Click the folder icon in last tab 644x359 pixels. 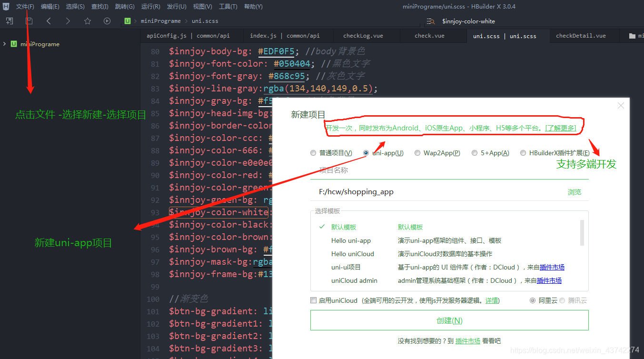click(x=632, y=36)
